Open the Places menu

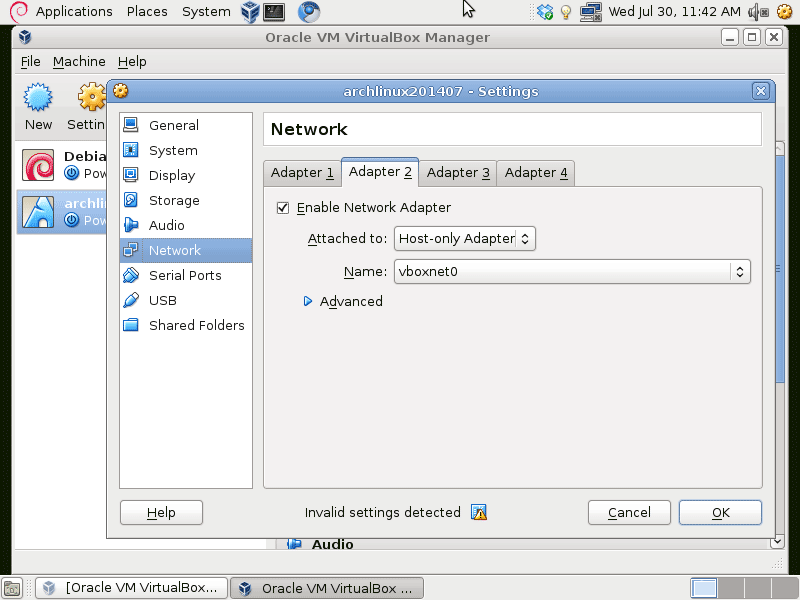coord(147,11)
